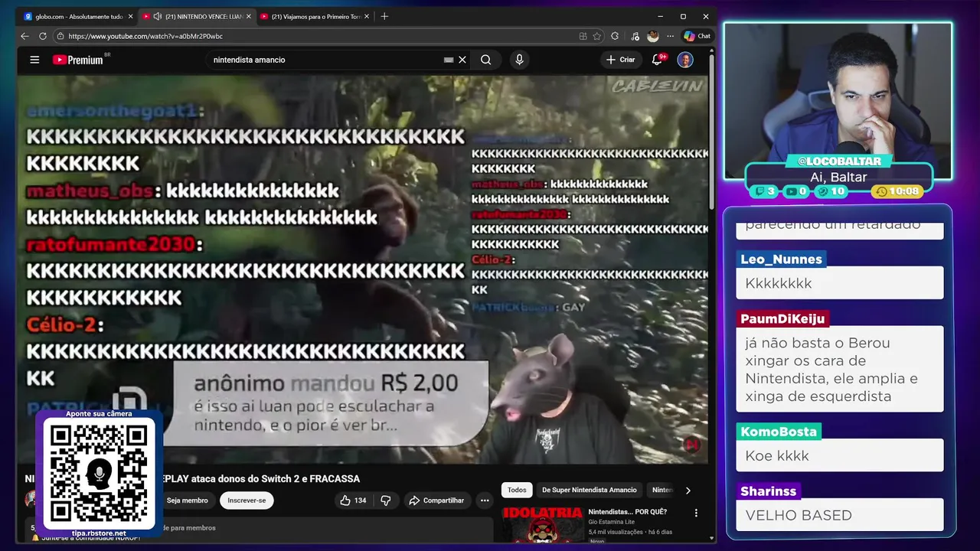The height and width of the screenshot is (551, 980).
Task: Share video with Compartilhar button
Action: tap(436, 500)
